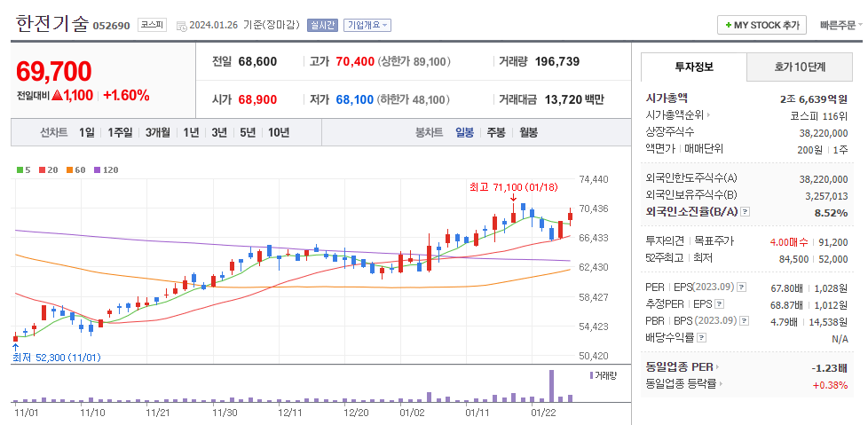Click the 거래량 value 196,739
The width and height of the screenshot is (868, 425).
point(557,61)
